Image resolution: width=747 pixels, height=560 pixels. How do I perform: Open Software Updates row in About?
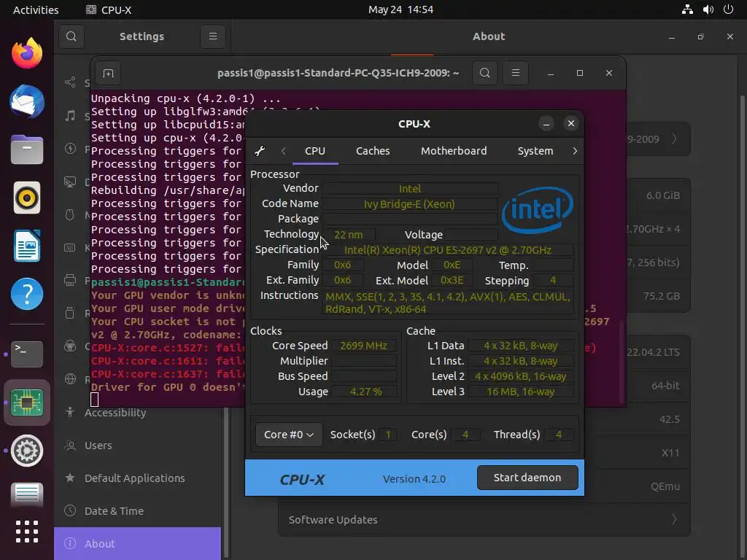click(484, 519)
